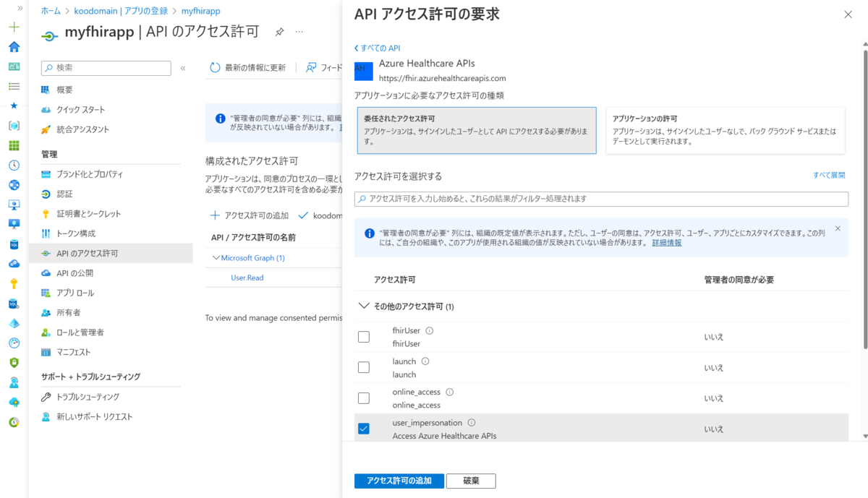The width and height of the screenshot is (868, 498).
Task: Uncheck the user_impersonation checkbox
Action: point(364,429)
